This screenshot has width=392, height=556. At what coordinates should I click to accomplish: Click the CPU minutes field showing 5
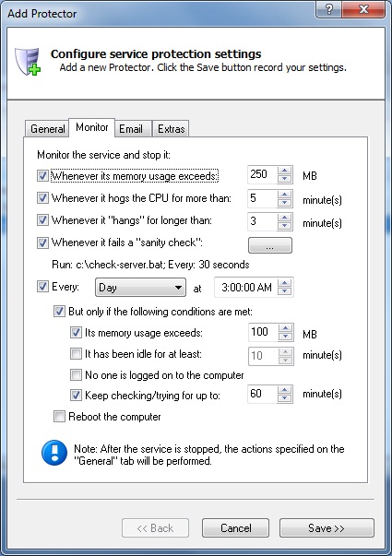[x=263, y=198]
